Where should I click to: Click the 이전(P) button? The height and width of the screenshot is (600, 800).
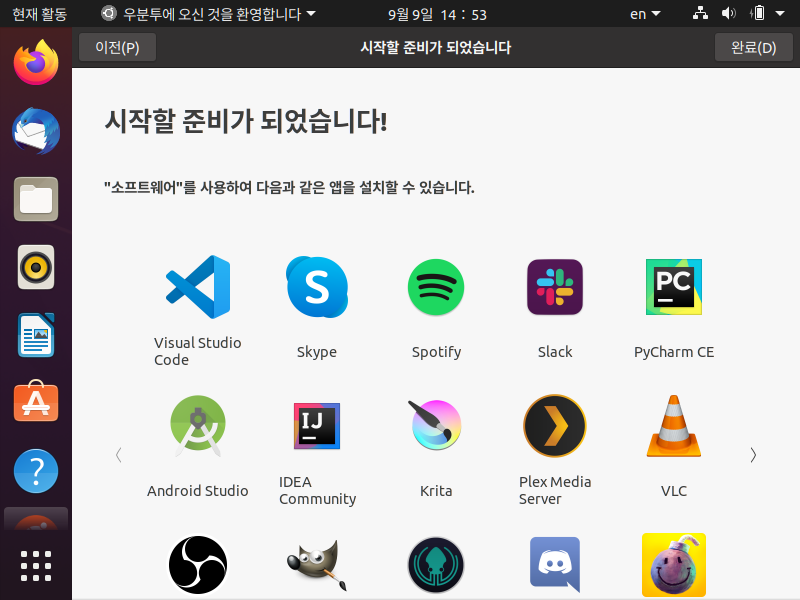(117, 47)
